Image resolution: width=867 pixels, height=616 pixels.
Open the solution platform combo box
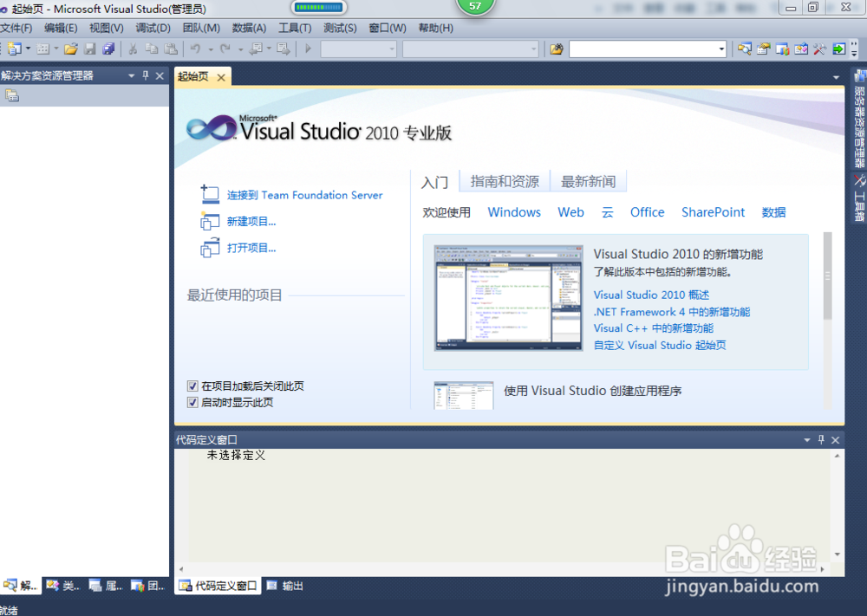[x=471, y=49]
